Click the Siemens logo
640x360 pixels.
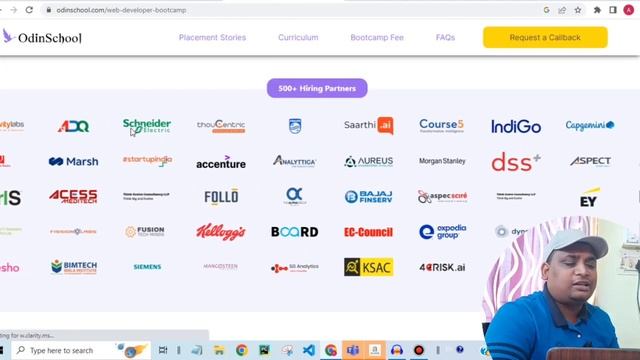147,267
